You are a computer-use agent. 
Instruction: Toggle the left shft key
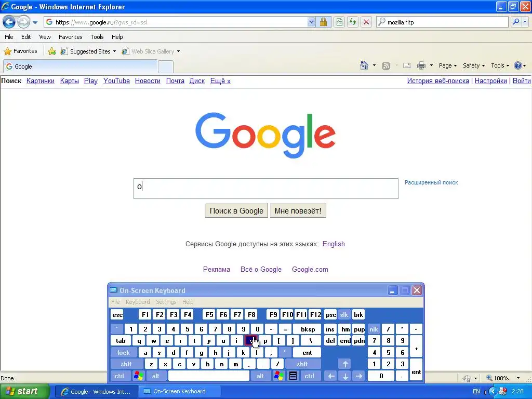[x=126, y=364]
